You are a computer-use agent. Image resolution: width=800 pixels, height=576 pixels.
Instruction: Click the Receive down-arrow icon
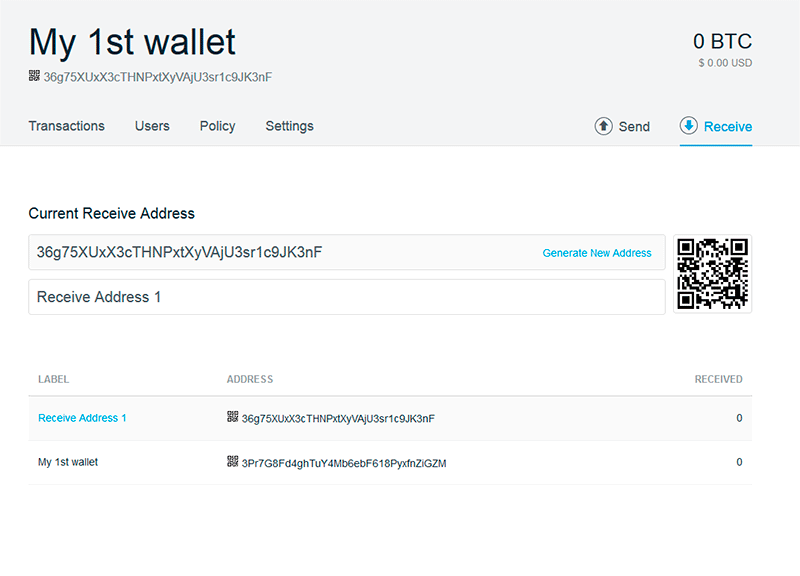tap(688, 126)
